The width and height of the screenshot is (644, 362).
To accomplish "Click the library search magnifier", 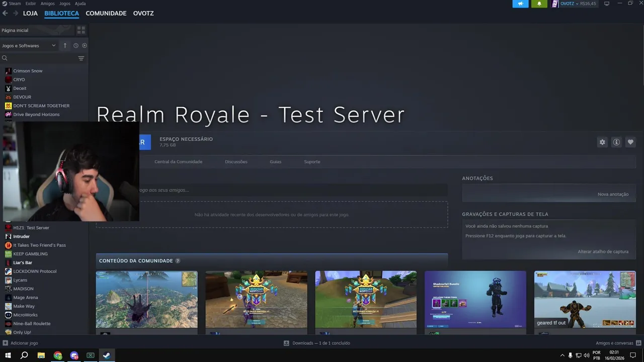I will pos(5,58).
